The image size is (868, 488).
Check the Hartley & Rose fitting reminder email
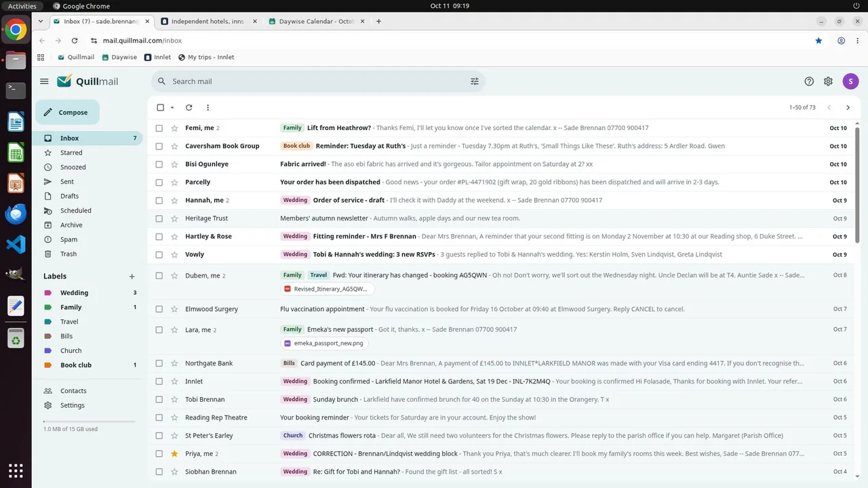pyautogui.click(x=159, y=237)
